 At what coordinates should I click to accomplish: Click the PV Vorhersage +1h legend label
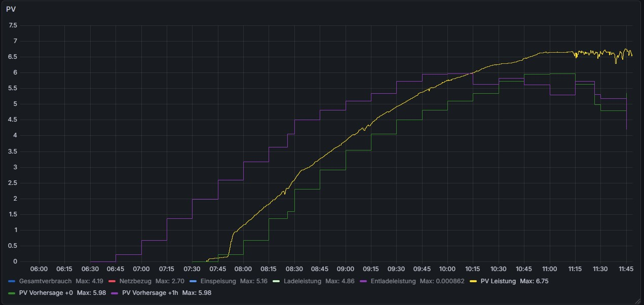pyautogui.click(x=151, y=293)
